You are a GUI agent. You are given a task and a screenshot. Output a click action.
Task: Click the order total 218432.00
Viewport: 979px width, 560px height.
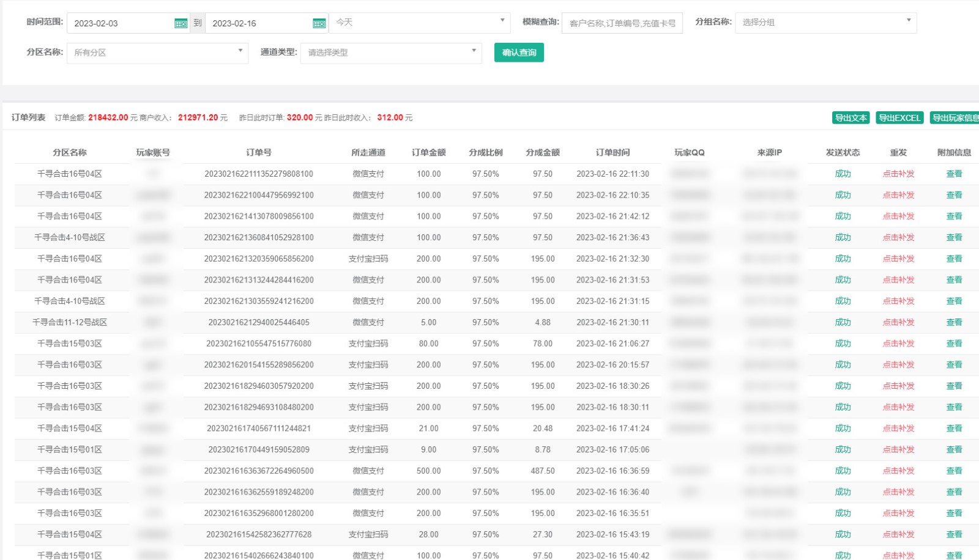click(108, 118)
